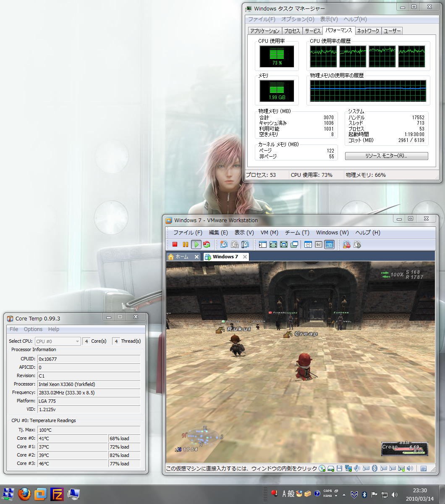This screenshot has height=504, width=445.
Task: Launch FileZilla from the taskbar
Action: (x=57, y=494)
